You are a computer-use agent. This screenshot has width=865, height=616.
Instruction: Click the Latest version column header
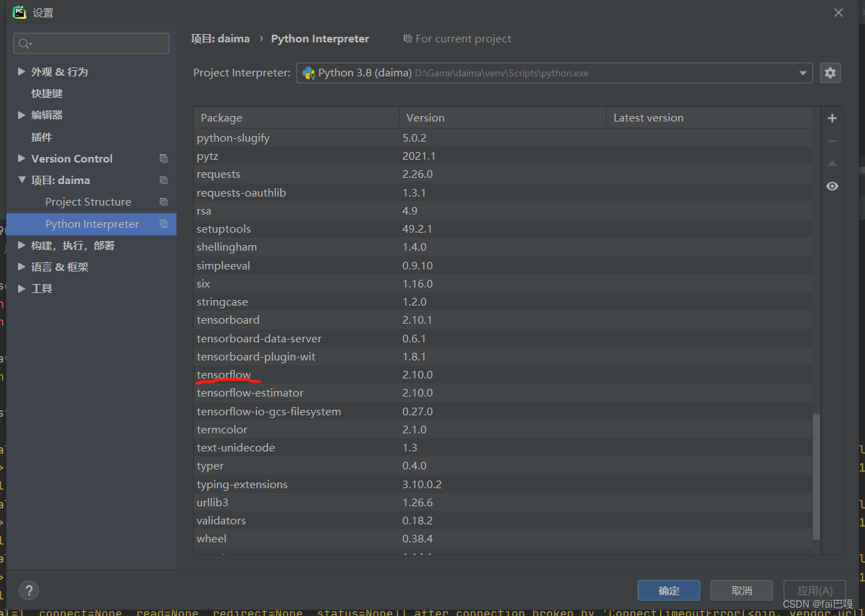pyautogui.click(x=709, y=117)
